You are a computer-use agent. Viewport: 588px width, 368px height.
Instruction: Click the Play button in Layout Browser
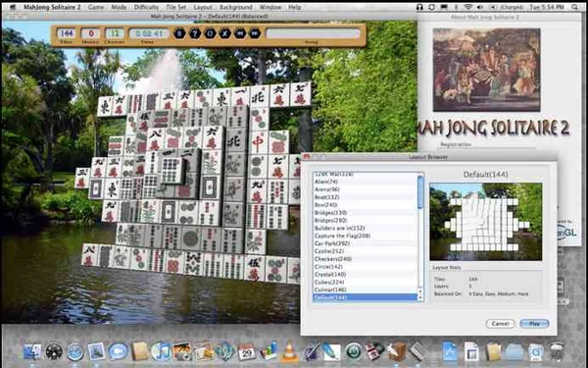(534, 323)
